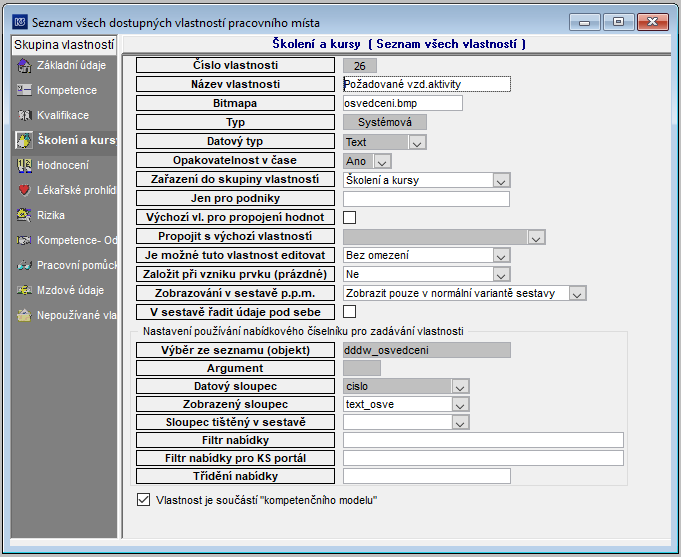Select the Lékařské prohlídky heart icon
681x557 pixels.
click(x=24, y=190)
